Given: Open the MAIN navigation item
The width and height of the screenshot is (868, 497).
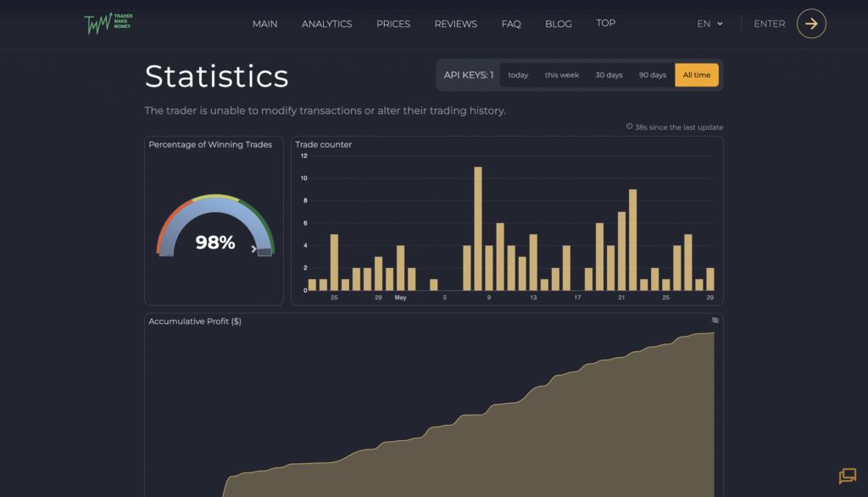Looking at the screenshot, I should tap(264, 24).
